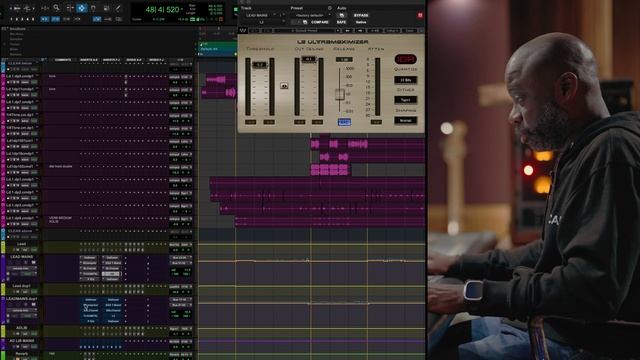Image resolution: width=640 pixels, height=360 pixels.
Task: Click Waves plugin redo arrow
Action: coord(267,31)
